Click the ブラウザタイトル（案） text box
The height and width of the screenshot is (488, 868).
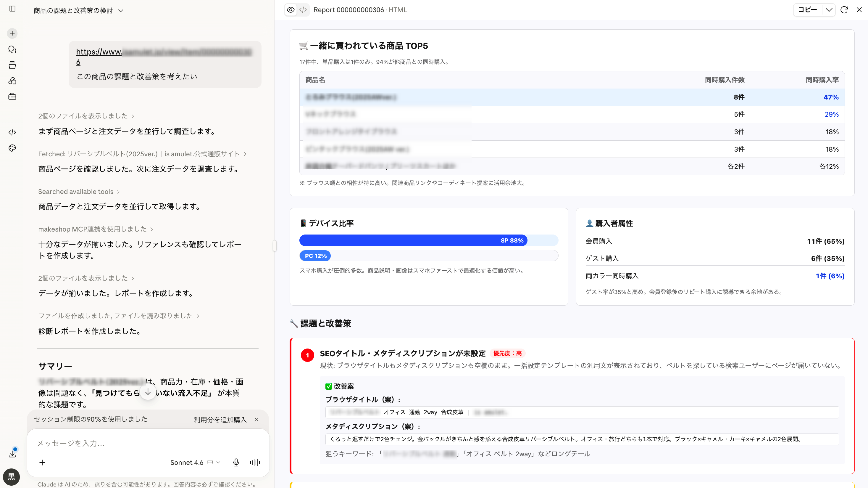582,412
